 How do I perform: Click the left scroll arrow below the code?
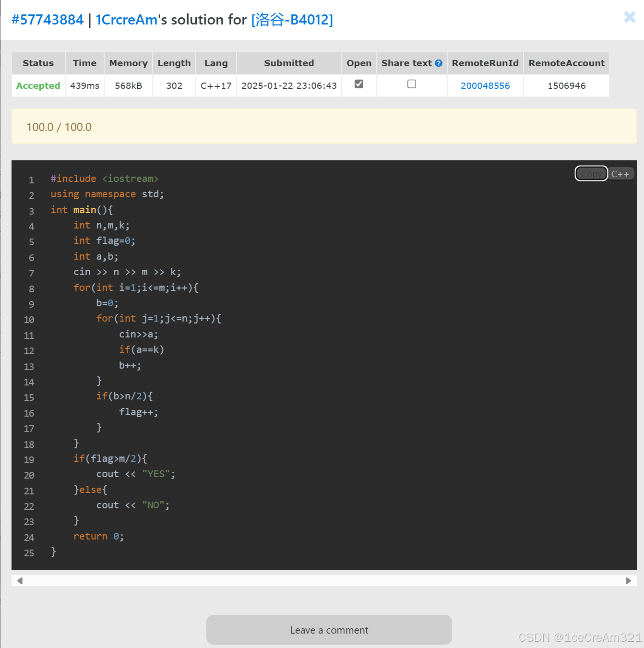pyautogui.click(x=20, y=581)
